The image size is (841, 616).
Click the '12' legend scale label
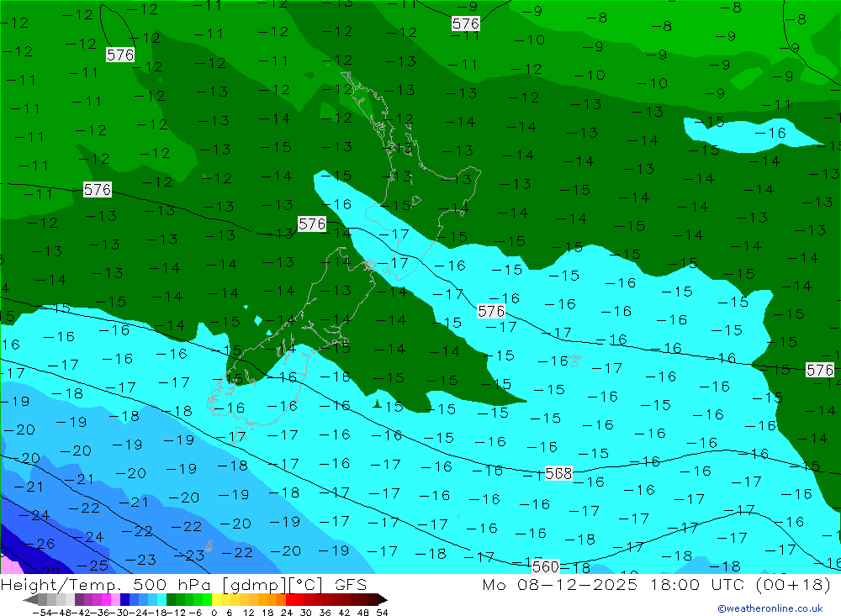(248, 613)
